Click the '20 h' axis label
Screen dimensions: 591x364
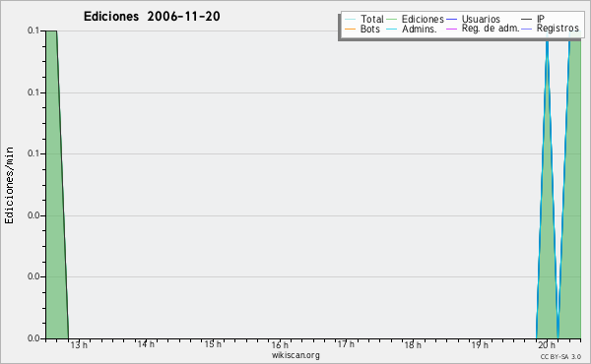[547, 344]
